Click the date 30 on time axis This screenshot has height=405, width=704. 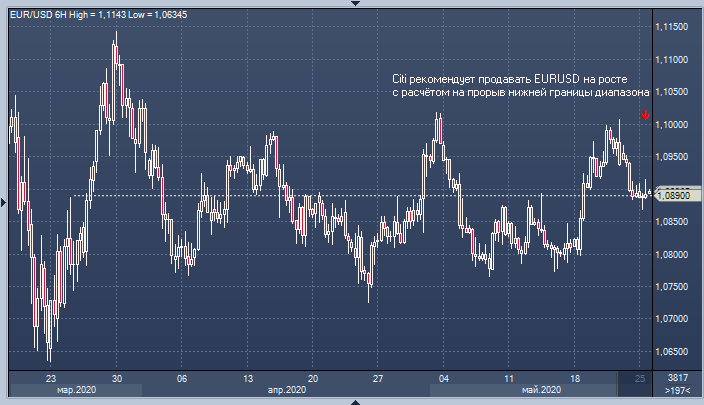tap(117, 379)
